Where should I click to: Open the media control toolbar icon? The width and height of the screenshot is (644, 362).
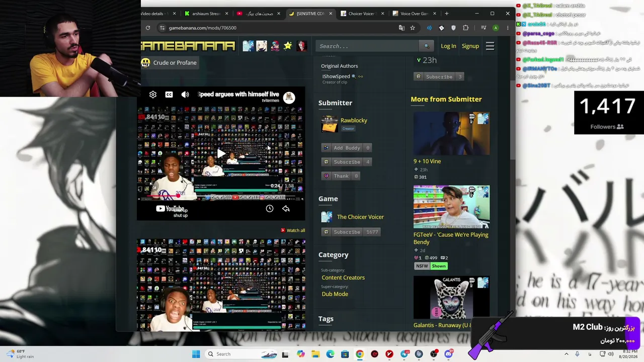click(x=484, y=28)
